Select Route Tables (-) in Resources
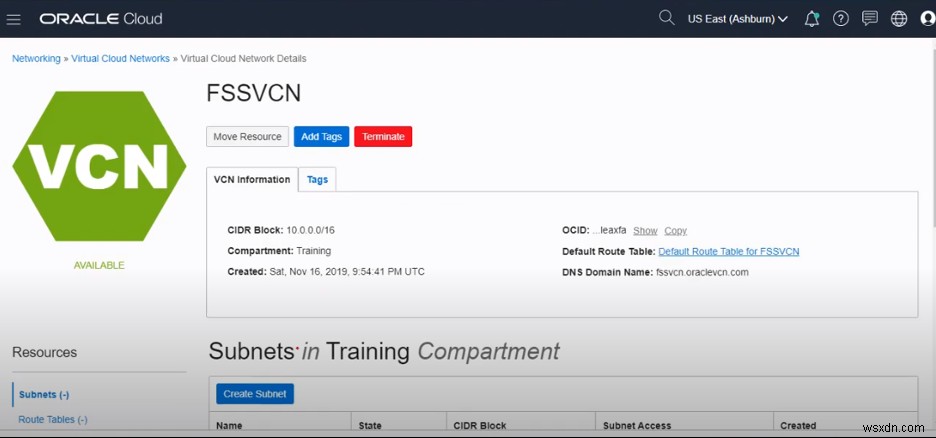 (x=53, y=420)
